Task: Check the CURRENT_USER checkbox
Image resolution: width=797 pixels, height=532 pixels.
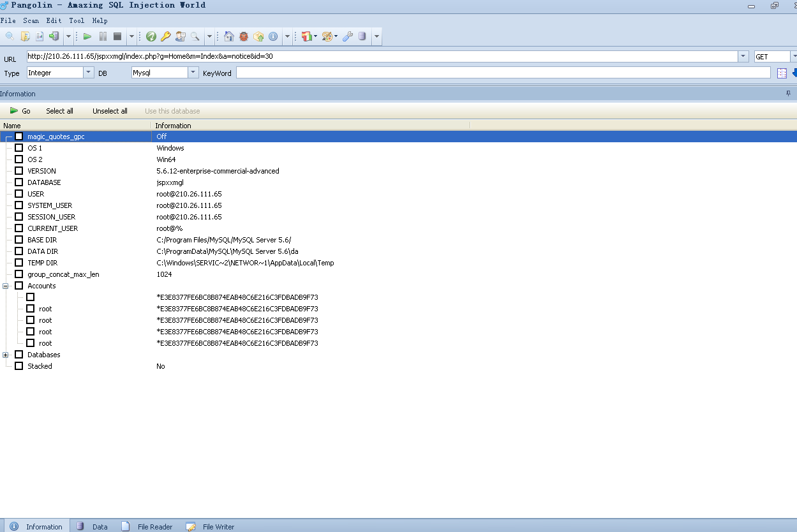Action: pos(19,228)
